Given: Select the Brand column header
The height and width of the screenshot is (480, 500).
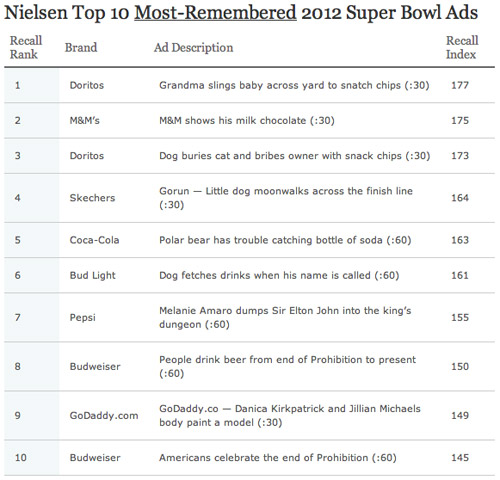Looking at the screenshot, I should 81,47.
